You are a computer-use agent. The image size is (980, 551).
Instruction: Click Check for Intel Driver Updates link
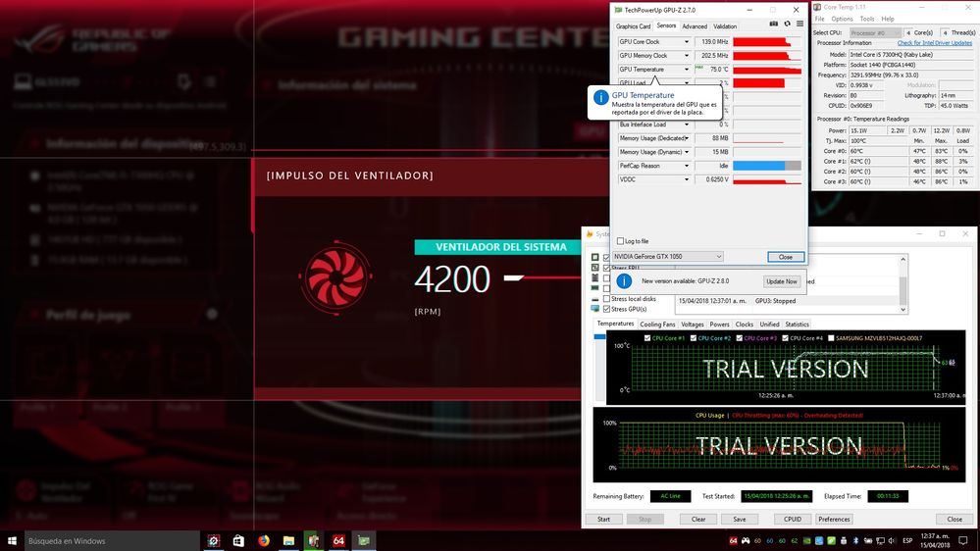tap(934, 43)
